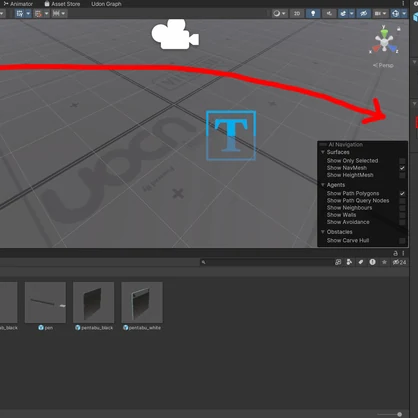Click the open-in-search window icon
The height and width of the screenshot is (418, 418).
tap(338, 262)
